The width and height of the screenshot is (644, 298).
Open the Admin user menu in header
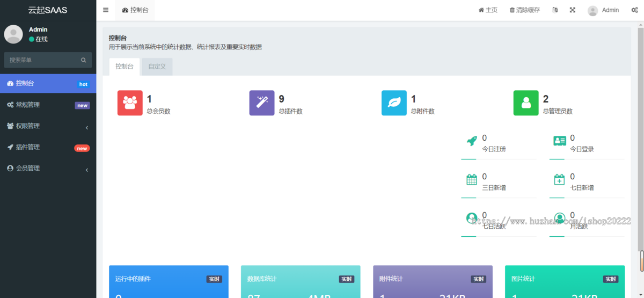pos(603,10)
